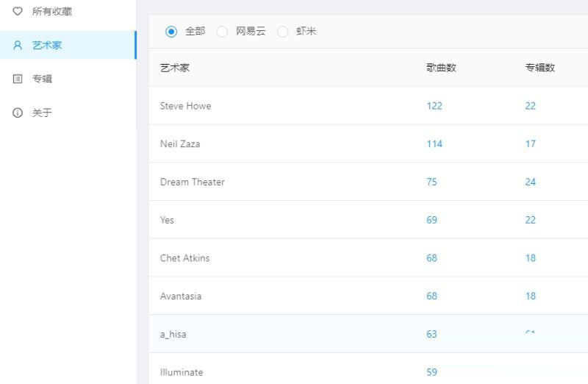Open Illuminate's song count 59
The width and height of the screenshot is (588, 384).
431,372
